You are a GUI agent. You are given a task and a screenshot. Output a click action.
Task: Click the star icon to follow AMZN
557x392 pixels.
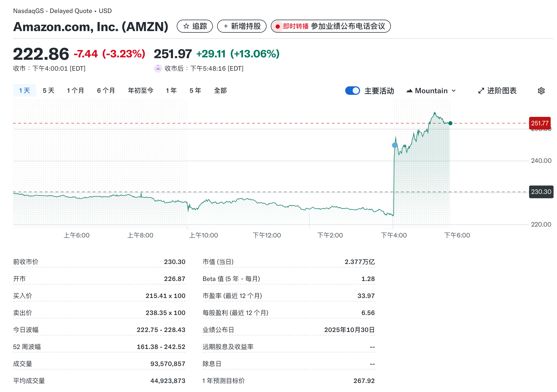[x=186, y=26]
